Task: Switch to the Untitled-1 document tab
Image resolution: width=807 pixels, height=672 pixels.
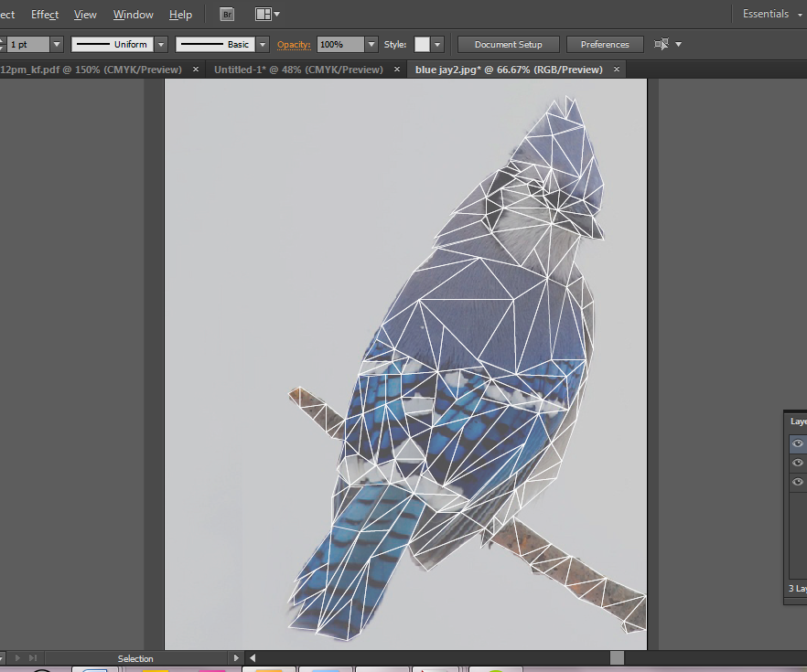Action: [x=298, y=69]
